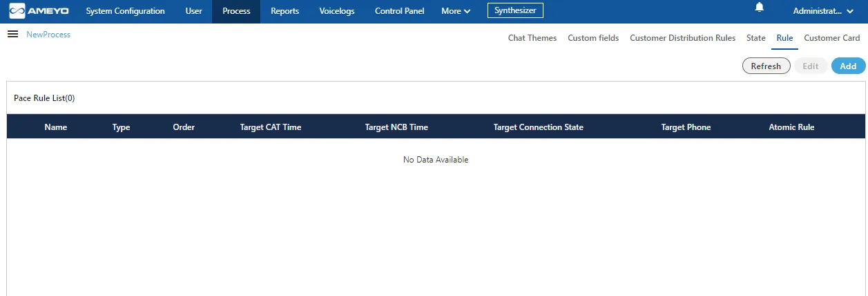Click the Edit button
Image resolution: width=868 pixels, height=296 pixels.
(x=811, y=66)
